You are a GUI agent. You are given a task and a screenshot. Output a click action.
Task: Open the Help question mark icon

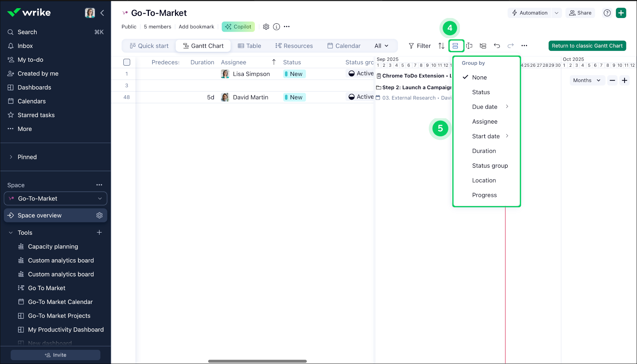pyautogui.click(x=607, y=13)
